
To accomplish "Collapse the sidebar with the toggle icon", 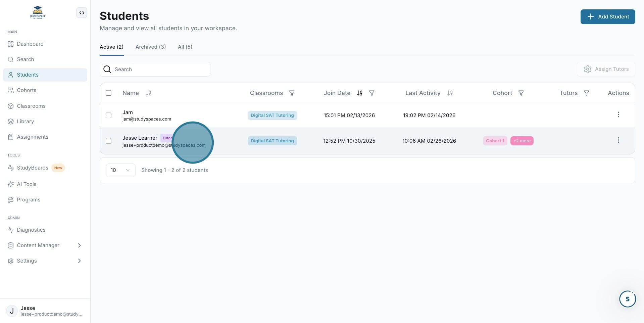I will click(82, 13).
